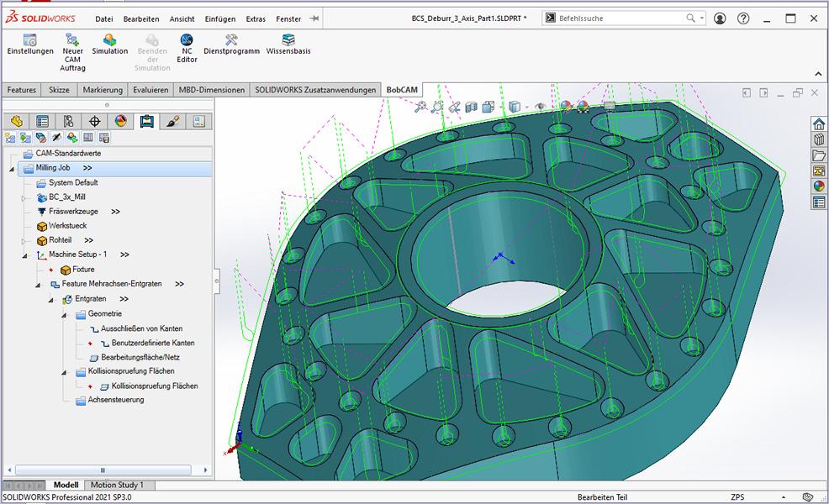Open the DimXpertManager crosshair tab
The width and height of the screenshot is (829, 504).
[x=95, y=122]
